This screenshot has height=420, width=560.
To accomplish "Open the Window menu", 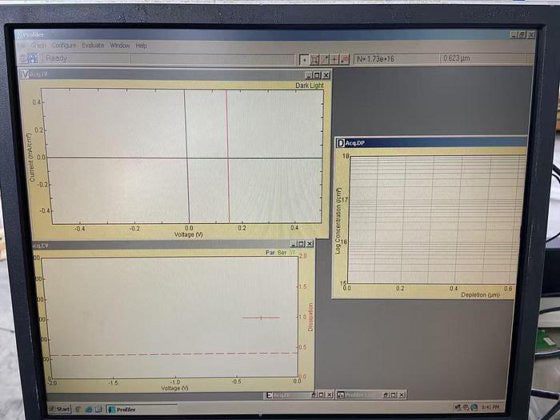I will pyautogui.click(x=120, y=46).
